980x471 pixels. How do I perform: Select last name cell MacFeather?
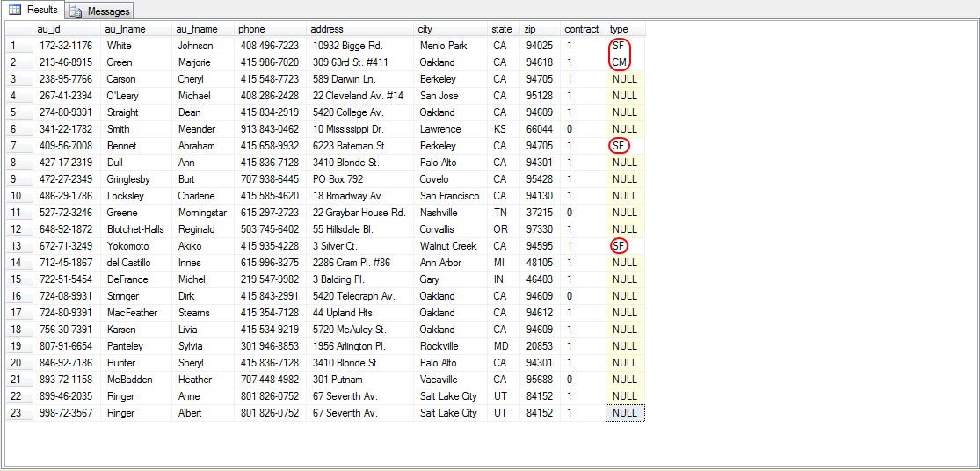[x=135, y=312]
